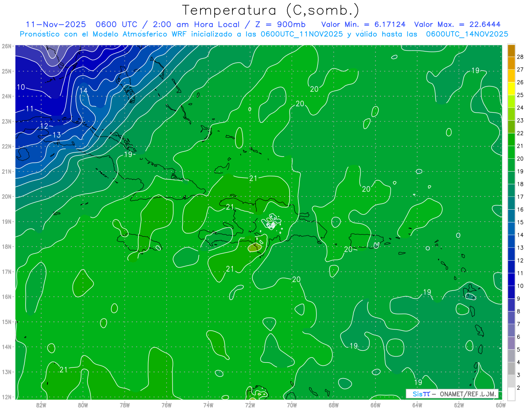Pick the legend color swatch labeled 28
The height and width of the screenshot is (411, 532).
(511, 50)
